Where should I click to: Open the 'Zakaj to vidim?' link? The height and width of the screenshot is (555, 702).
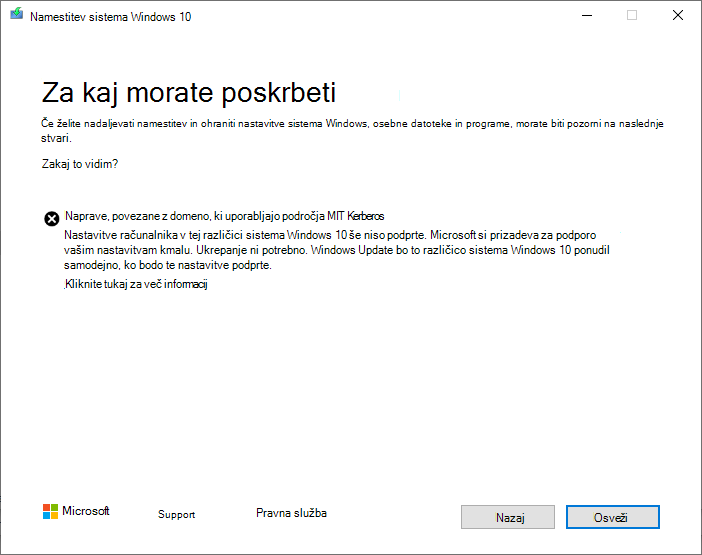(80, 164)
